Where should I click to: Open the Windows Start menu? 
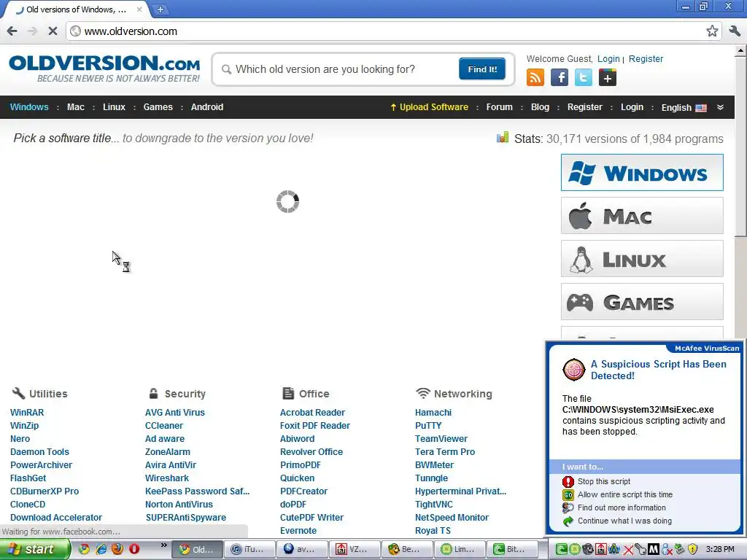click(34, 549)
